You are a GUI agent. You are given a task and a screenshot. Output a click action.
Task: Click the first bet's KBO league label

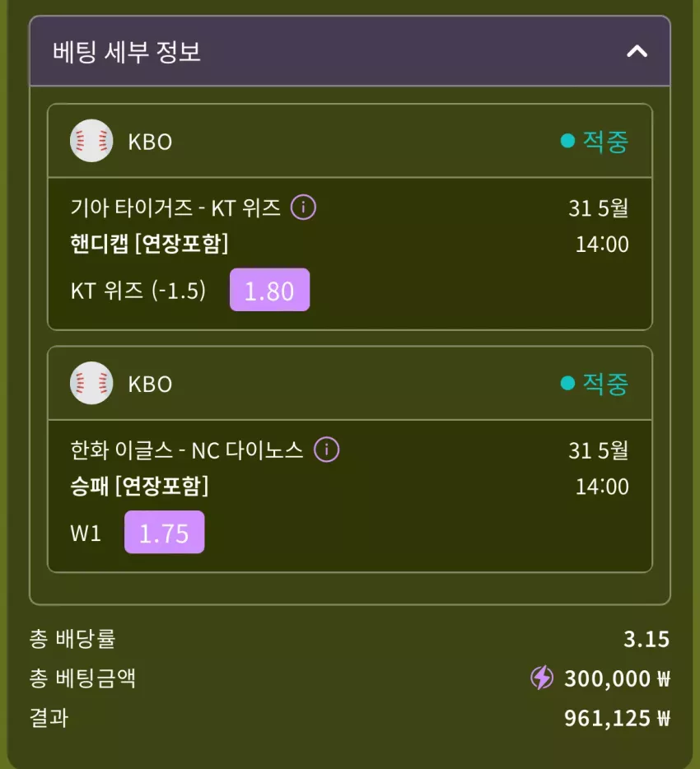tap(150, 142)
